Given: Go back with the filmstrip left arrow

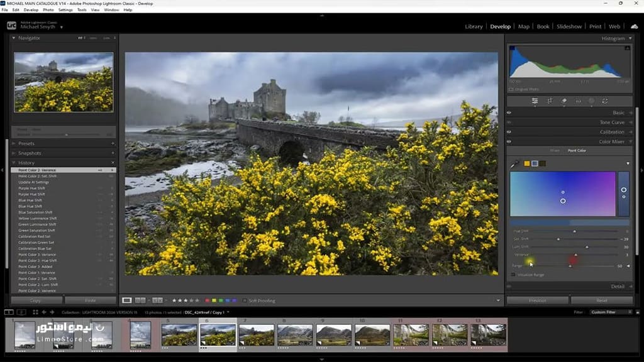Looking at the screenshot, I should coord(44,312).
